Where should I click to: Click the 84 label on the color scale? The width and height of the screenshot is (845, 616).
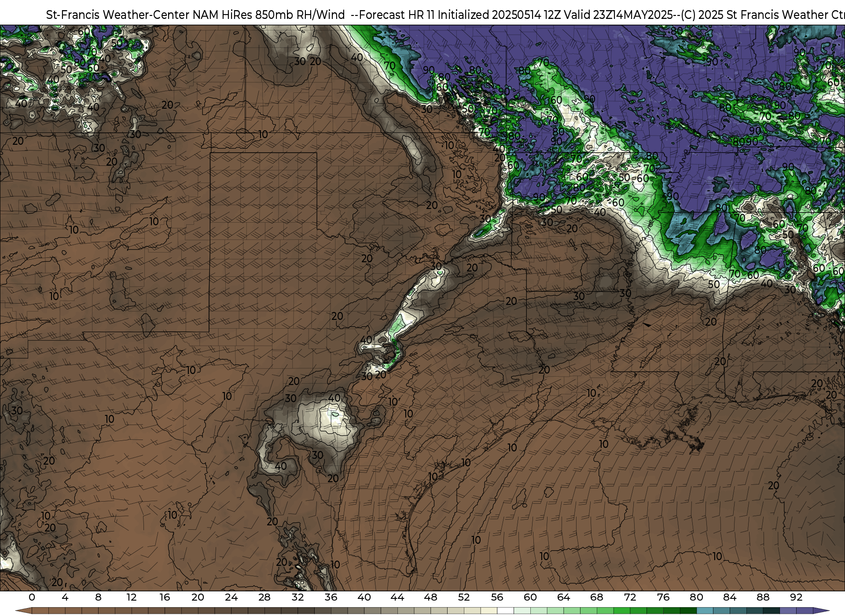(730, 597)
